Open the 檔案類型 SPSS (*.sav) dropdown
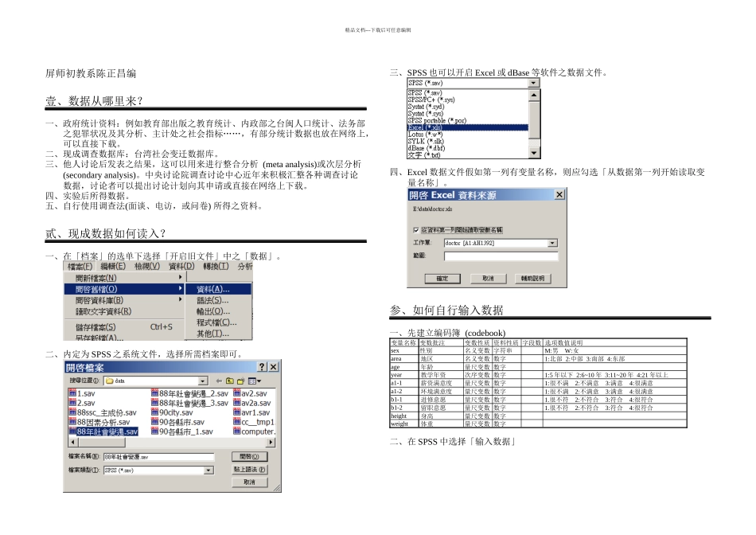The height and width of the screenshot is (535, 756). click(x=208, y=470)
